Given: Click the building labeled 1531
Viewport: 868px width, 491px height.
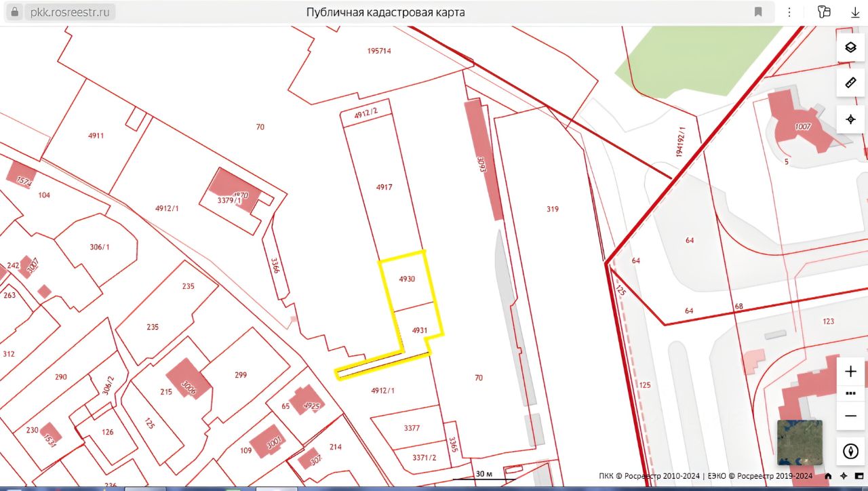Looking at the screenshot, I should (51, 433).
